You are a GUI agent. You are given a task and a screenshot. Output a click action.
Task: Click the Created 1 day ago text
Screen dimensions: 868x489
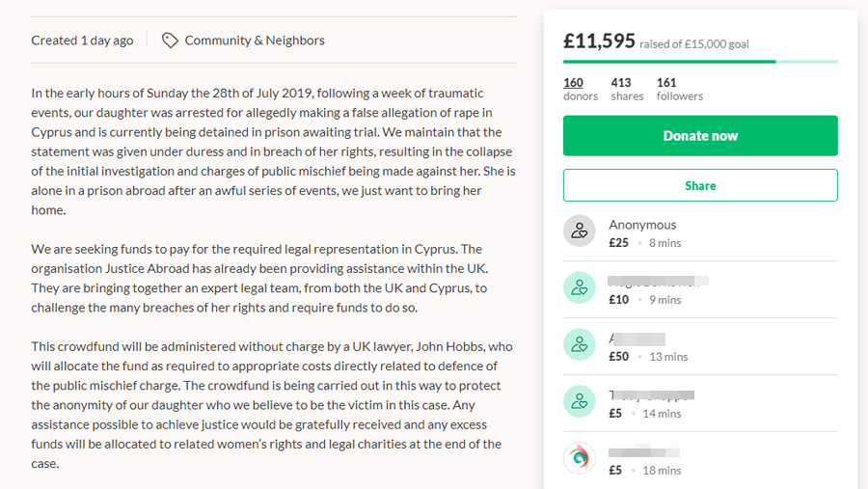[x=82, y=41]
